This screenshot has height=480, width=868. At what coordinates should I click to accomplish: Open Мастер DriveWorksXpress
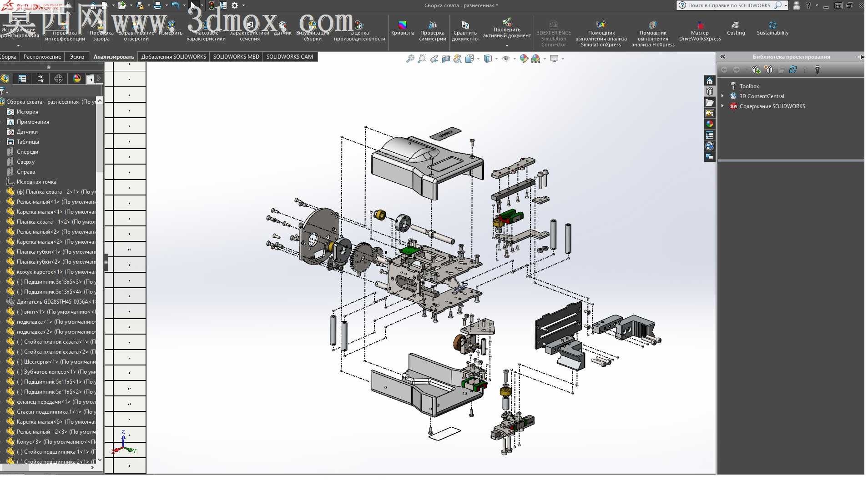700,31
